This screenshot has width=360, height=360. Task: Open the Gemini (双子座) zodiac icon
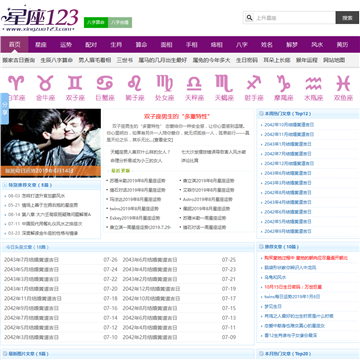(75, 88)
